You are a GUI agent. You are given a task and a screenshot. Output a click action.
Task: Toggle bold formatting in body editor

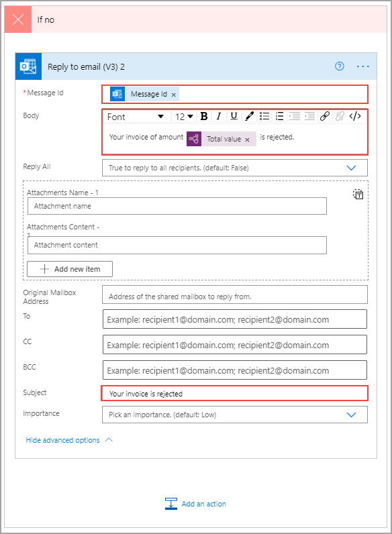(204, 117)
